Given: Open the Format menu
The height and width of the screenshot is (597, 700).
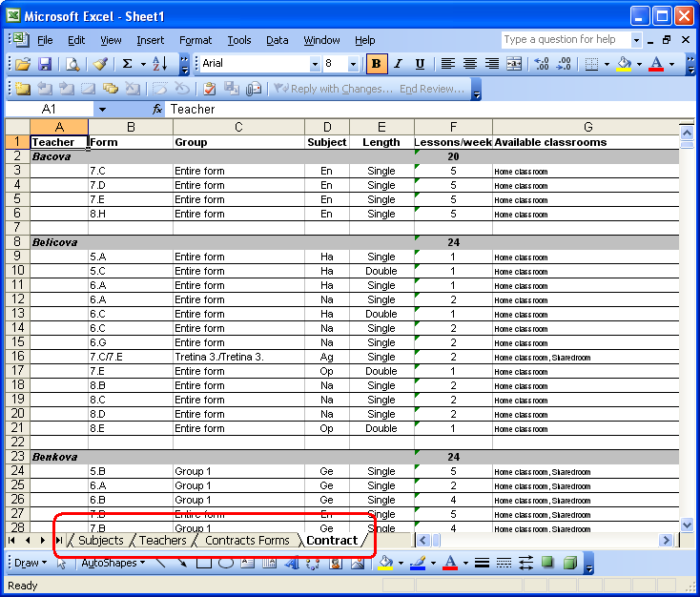Looking at the screenshot, I should coord(196,40).
